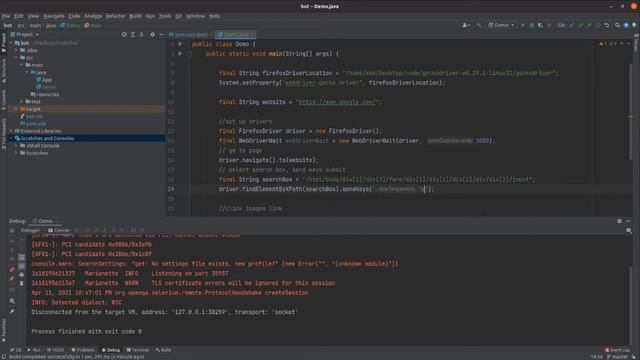Click the Git commit checkmark icon
The height and width of the screenshot is (360, 640).
pyautogui.click(x=580, y=25)
